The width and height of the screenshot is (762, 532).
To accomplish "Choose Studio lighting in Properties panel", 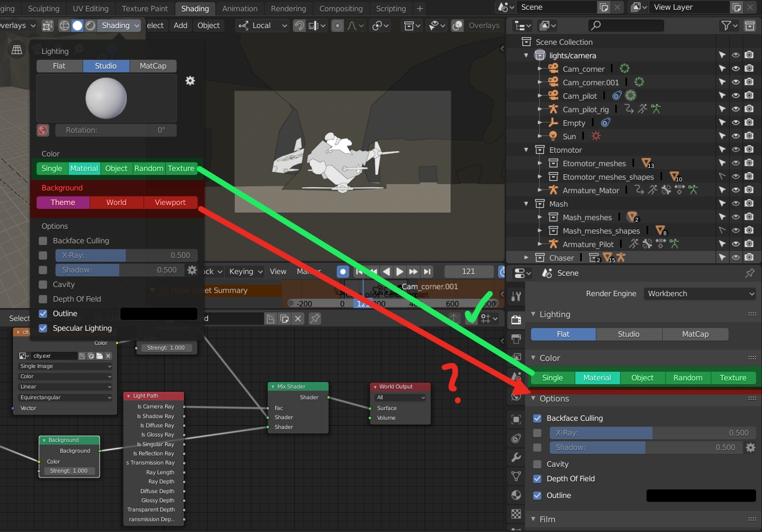I will (629, 334).
